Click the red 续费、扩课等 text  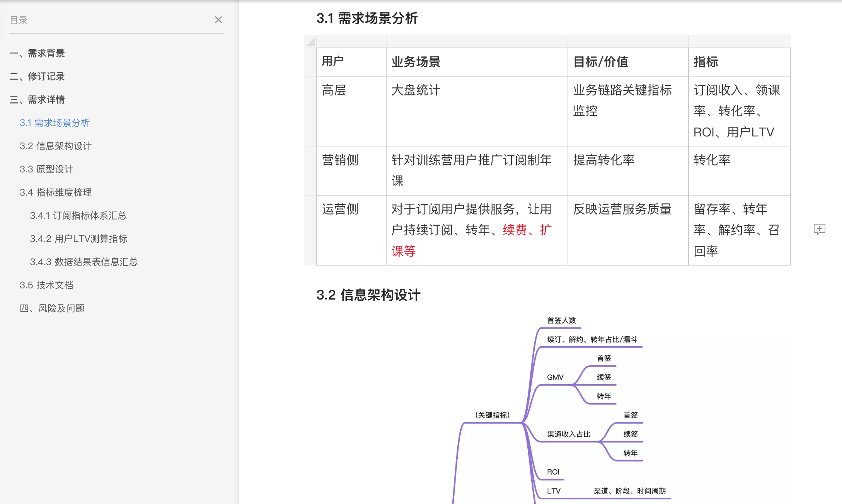(527, 230)
